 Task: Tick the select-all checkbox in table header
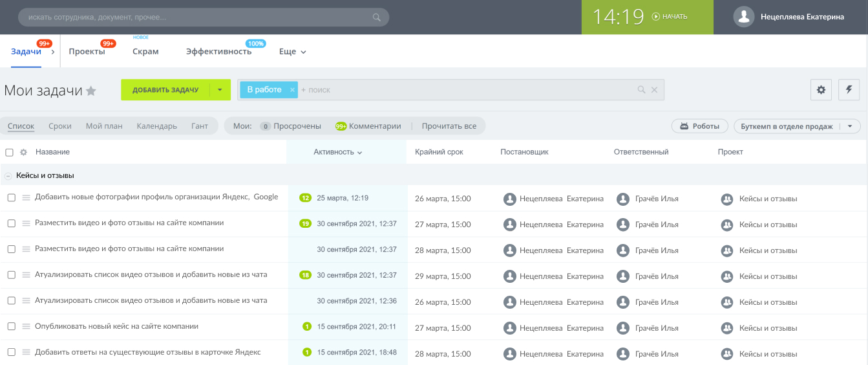point(9,152)
